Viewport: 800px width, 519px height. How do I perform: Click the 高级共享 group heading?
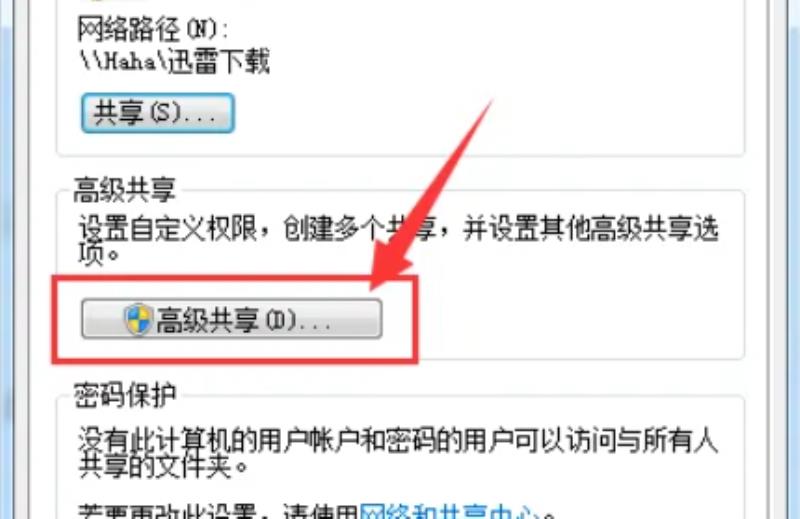pyautogui.click(x=125, y=190)
